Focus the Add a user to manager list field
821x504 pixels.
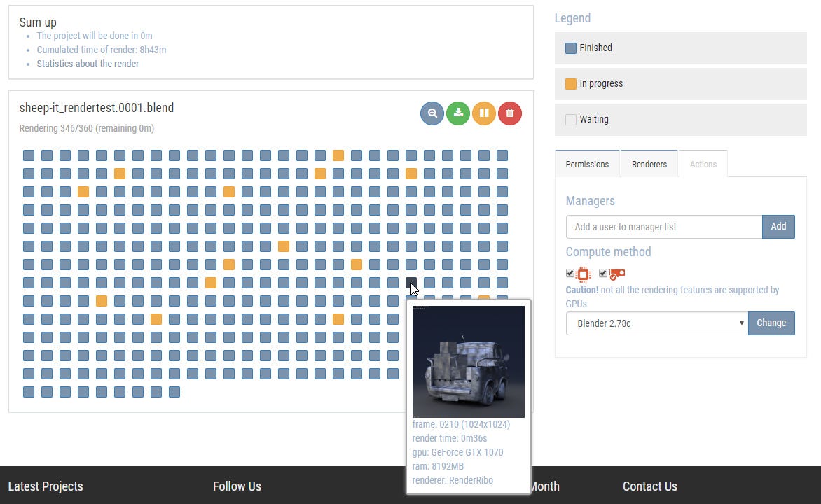pyautogui.click(x=664, y=227)
